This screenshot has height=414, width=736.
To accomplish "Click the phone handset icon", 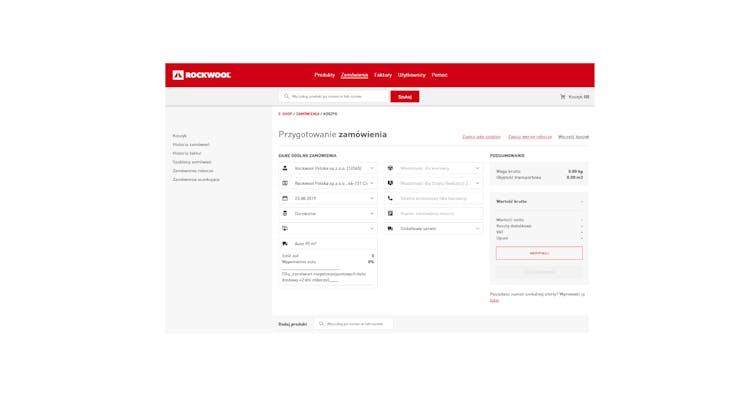I will [390, 198].
